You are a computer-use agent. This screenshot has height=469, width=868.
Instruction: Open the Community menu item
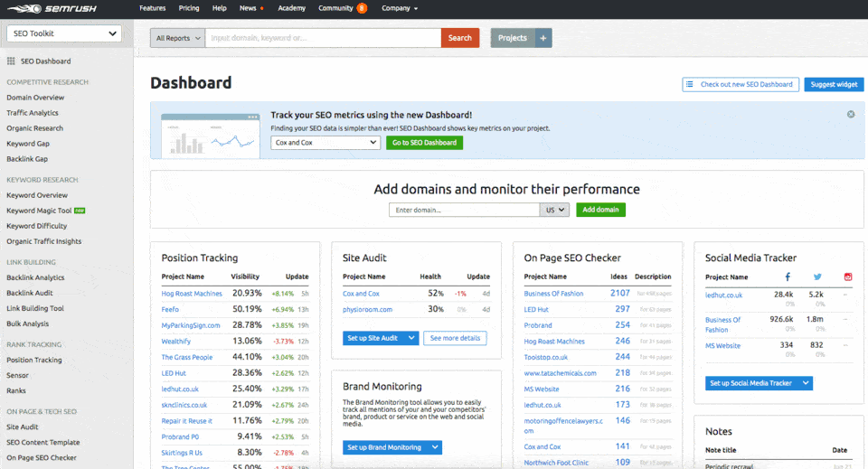[x=335, y=8]
